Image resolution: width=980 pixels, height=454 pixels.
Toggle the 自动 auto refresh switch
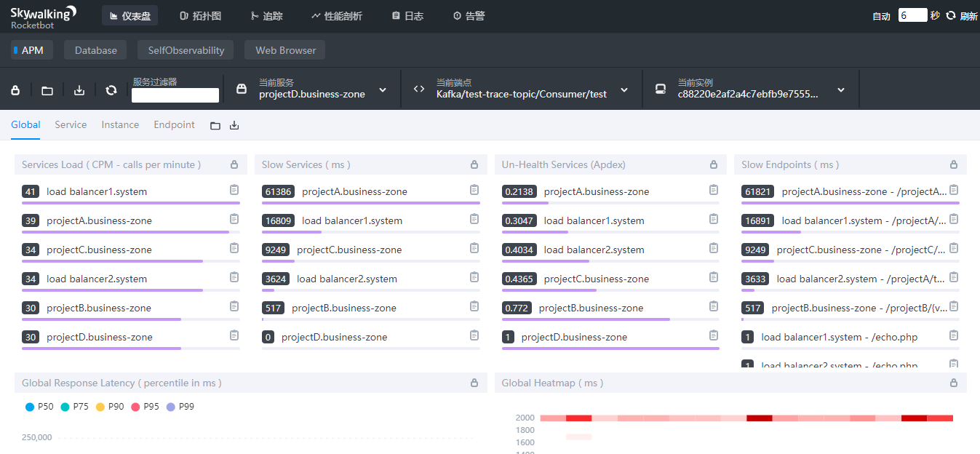(881, 16)
